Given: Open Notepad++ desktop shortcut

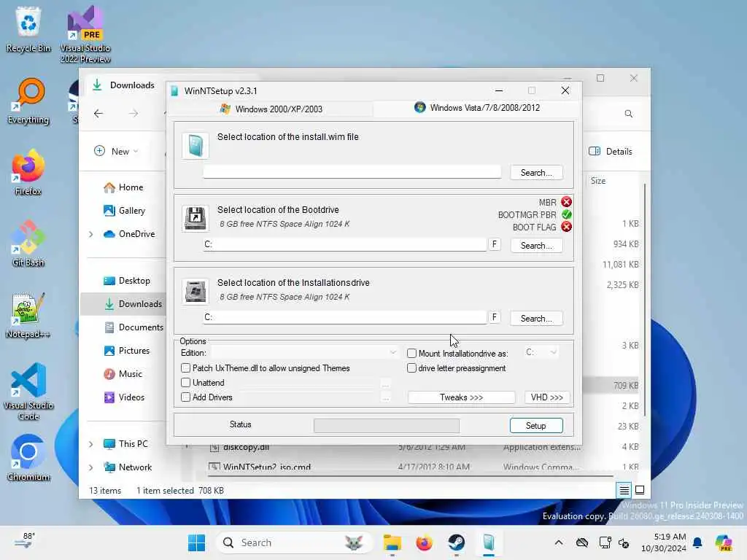Looking at the screenshot, I should [28, 315].
